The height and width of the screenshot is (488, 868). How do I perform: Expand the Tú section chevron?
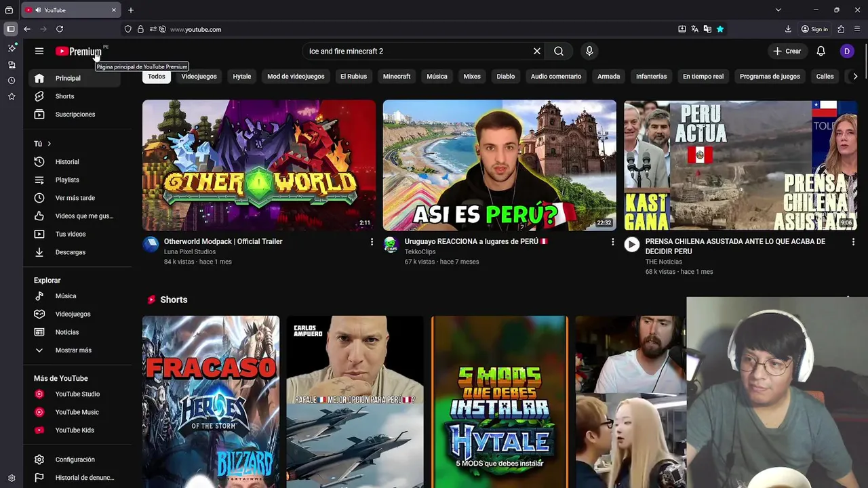pos(49,144)
